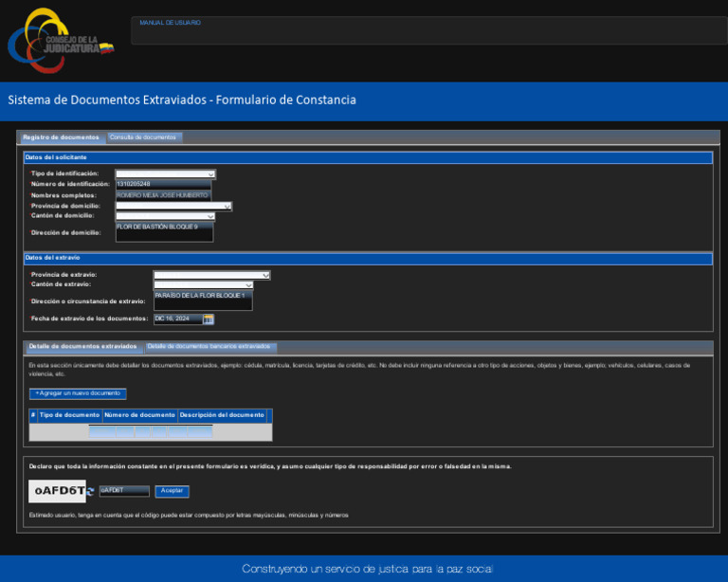
Task: Switch to Registro de documentos tab
Action: (61, 137)
